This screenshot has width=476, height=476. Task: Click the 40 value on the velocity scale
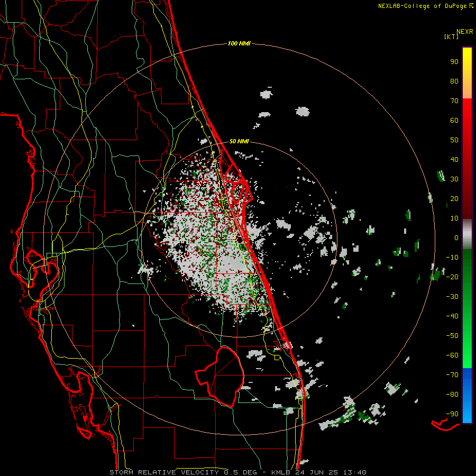click(454, 159)
